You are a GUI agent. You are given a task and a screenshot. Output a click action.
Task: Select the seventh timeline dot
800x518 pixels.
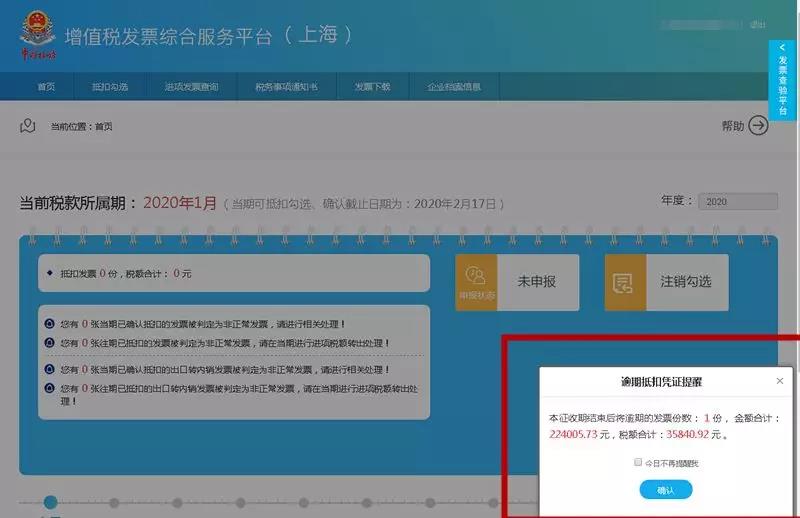click(430, 503)
